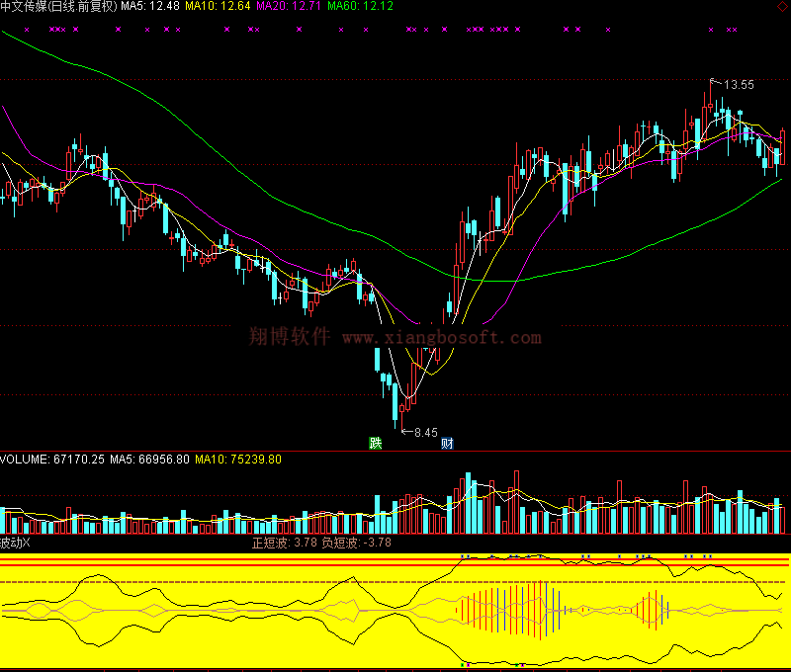The width and height of the screenshot is (791, 672).
Task: Click the 8.45 low price annotation
Action: [x=426, y=433]
